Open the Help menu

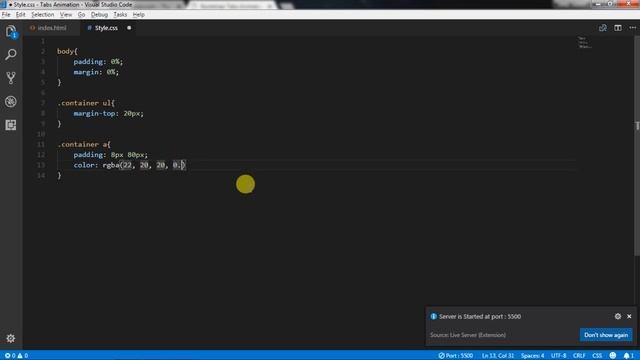[138, 15]
